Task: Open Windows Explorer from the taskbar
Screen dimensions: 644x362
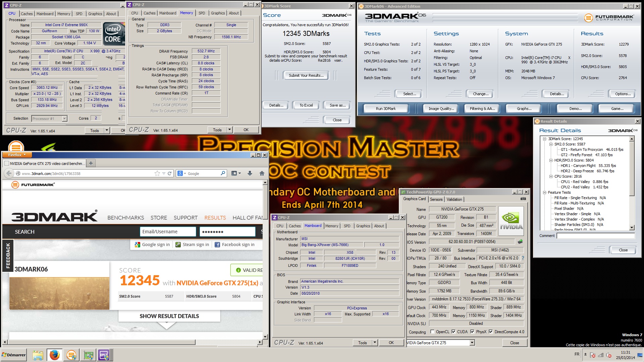Action: (38, 355)
